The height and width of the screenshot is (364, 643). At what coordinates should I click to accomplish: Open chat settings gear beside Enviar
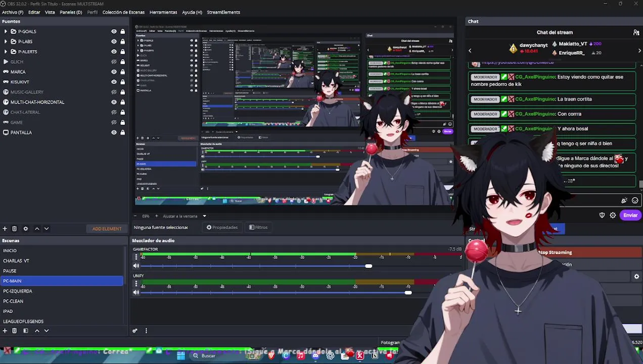(x=613, y=215)
